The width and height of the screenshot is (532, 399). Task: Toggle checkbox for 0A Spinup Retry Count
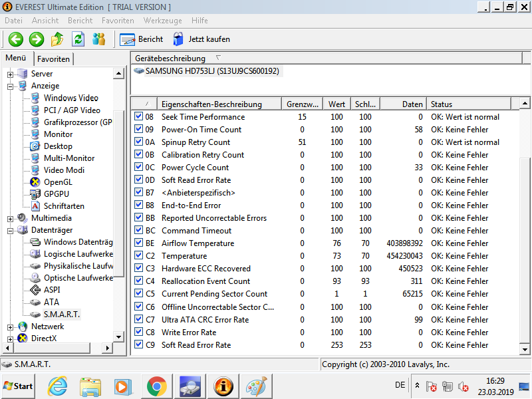[138, 142]
